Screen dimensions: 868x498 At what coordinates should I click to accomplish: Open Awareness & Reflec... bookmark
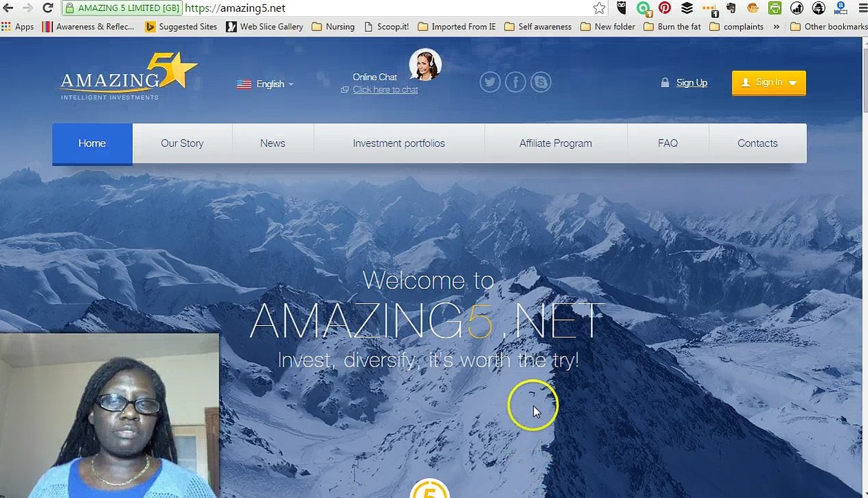[x=88, y=27]
